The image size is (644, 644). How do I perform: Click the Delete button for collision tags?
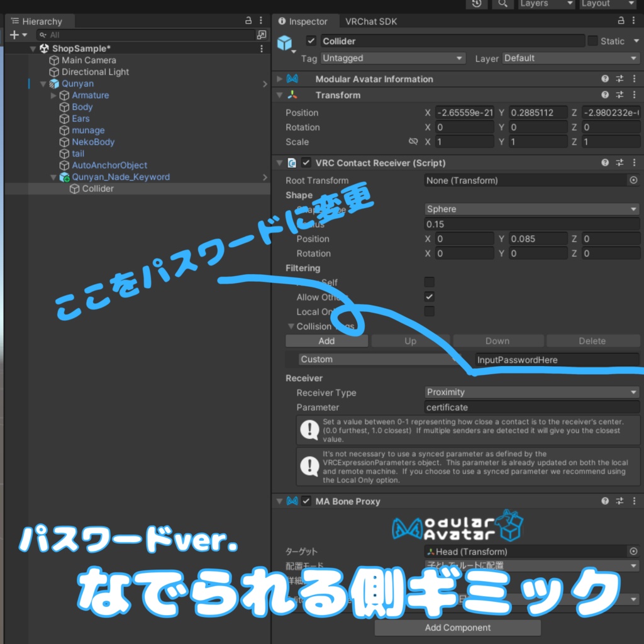pyautogui.click(x=592, y=340)
